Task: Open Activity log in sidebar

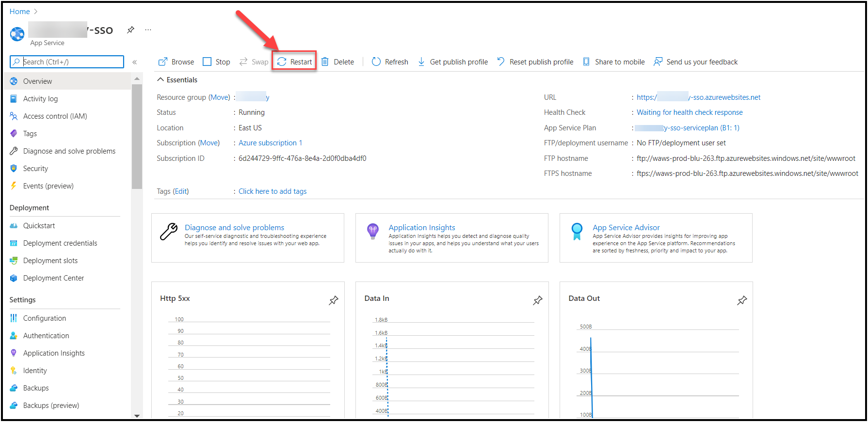Action: click(40, 99)
